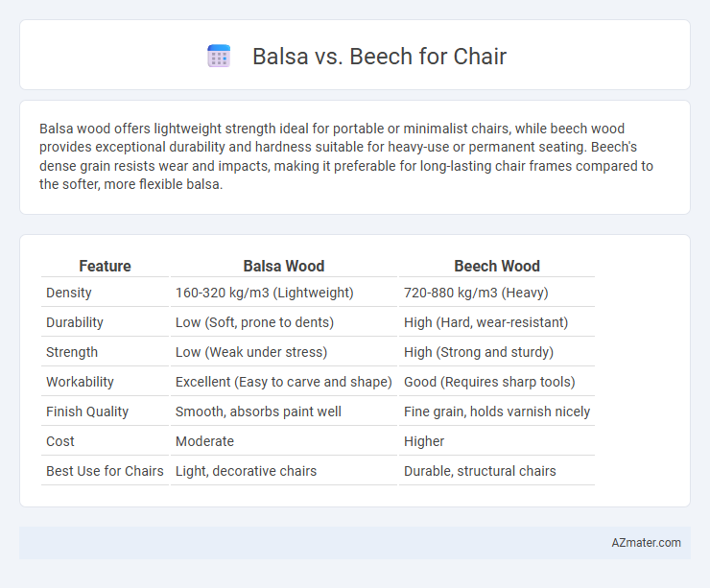710x588 pixels.
Task: Click 'Fine grain, holds varnish nicely' cell
Action: pos(497,412)
